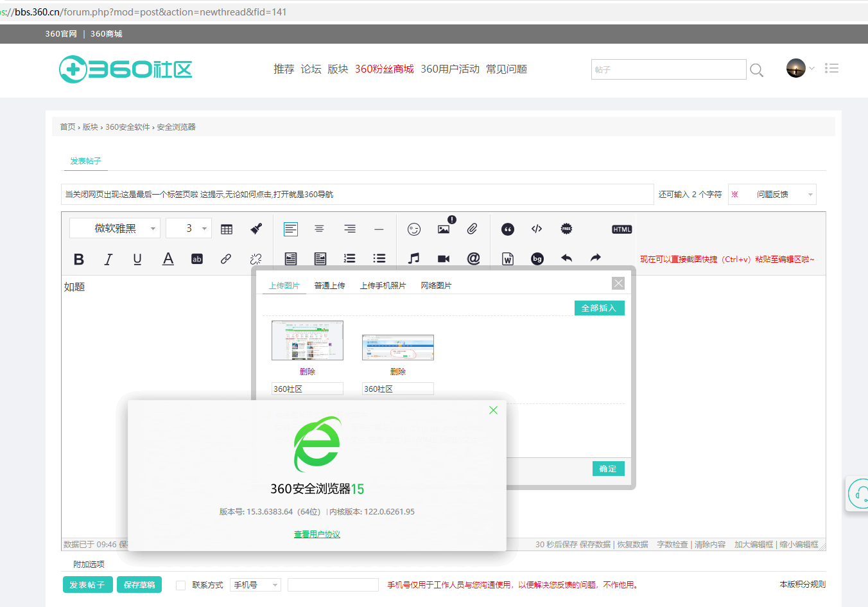Close the image upload popup
This screenshot has width=868, height=607.
tap(618, 283)
